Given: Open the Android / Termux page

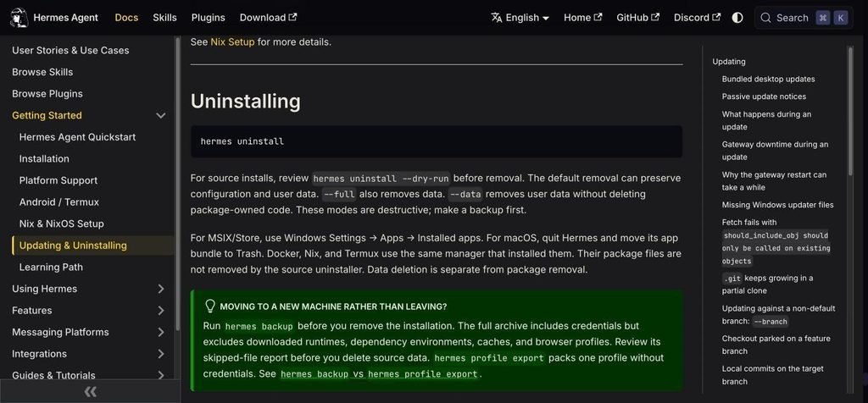Looking at the screenshot, I should [x=59, y=201].
